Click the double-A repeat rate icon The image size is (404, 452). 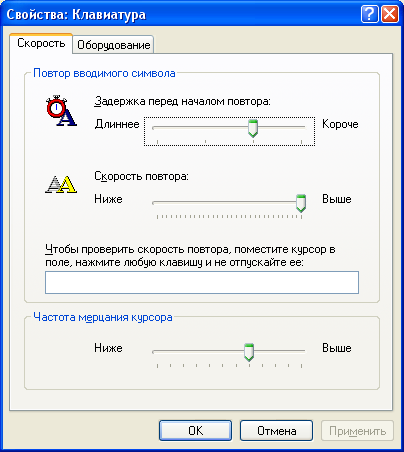(x=61, y=184)
